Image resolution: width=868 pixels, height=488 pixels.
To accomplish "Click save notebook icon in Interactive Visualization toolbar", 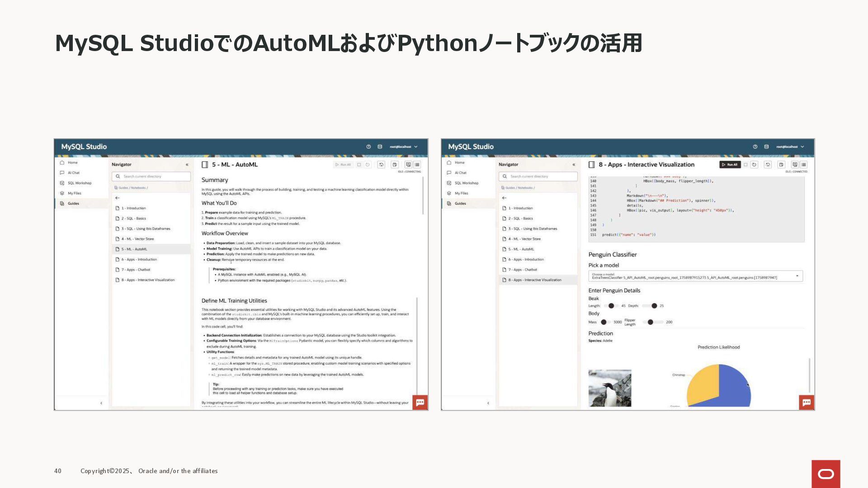I will 781,165.
